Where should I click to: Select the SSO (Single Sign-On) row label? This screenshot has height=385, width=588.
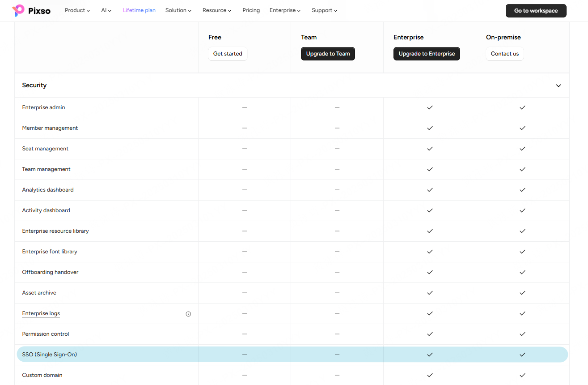click(x=50, y=355)
